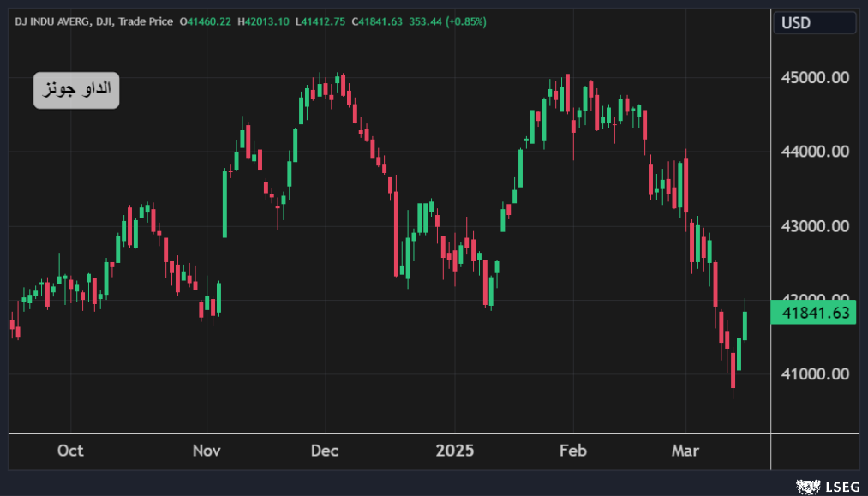Click the 2025 year marker on axis
This screenshot has height=496, width=868.
pyautogui.click(x=454, y=451)
